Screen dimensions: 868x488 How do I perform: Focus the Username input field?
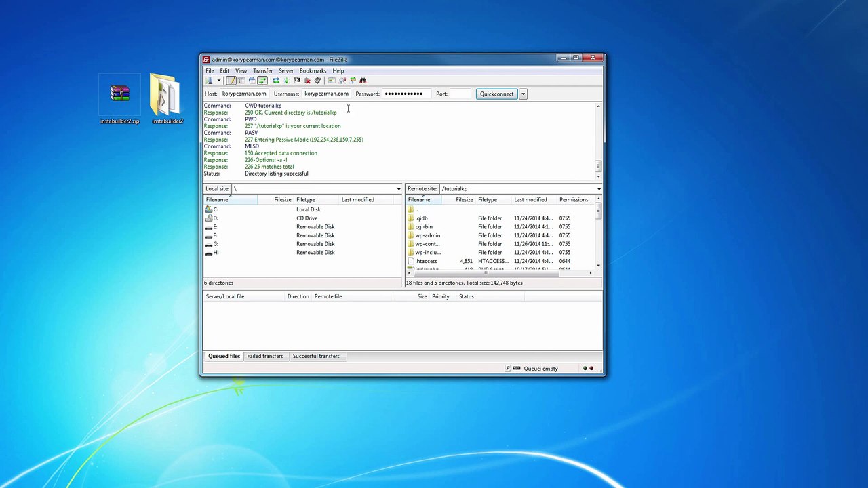pyautogui.click(x=326, y=94)
